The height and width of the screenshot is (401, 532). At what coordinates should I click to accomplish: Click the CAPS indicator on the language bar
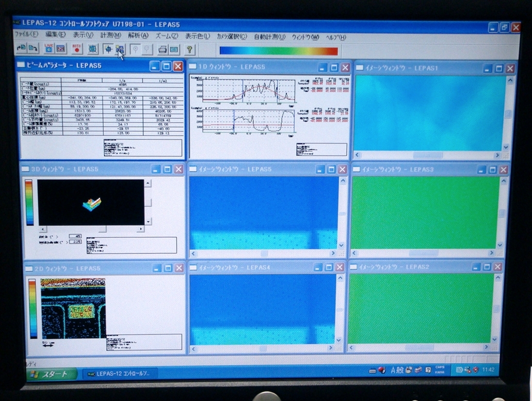[x=440, y=368]
